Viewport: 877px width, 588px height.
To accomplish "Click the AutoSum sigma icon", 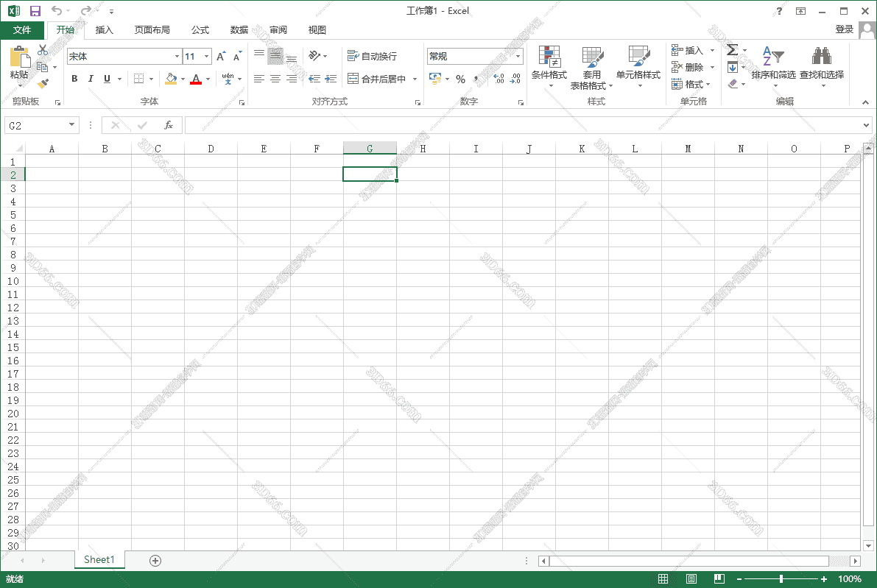I will pos(731,50).
